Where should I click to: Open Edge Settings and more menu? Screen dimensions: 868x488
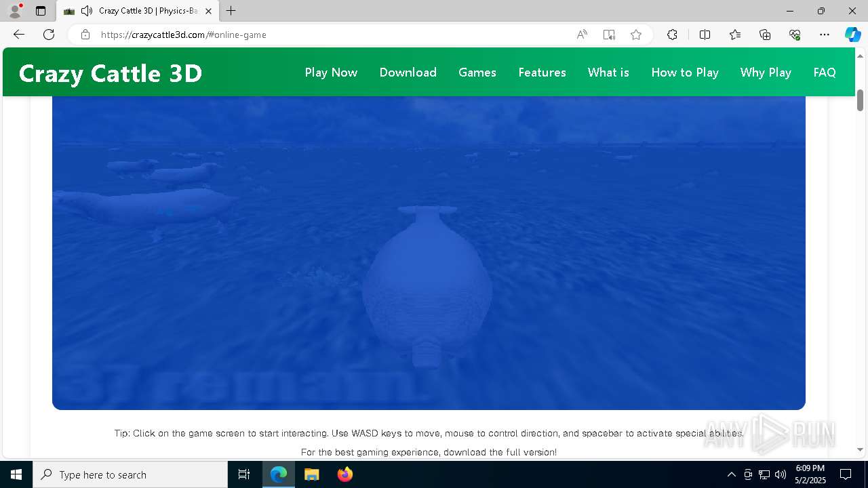(x=825, y=35)
